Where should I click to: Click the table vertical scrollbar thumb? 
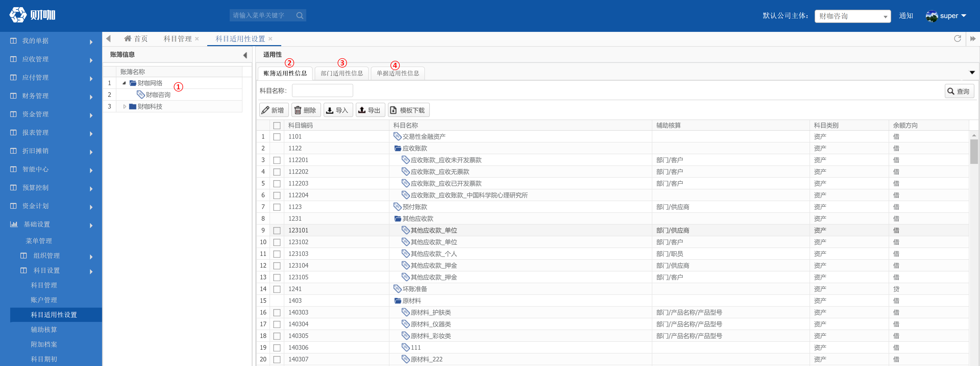(974, 151)
